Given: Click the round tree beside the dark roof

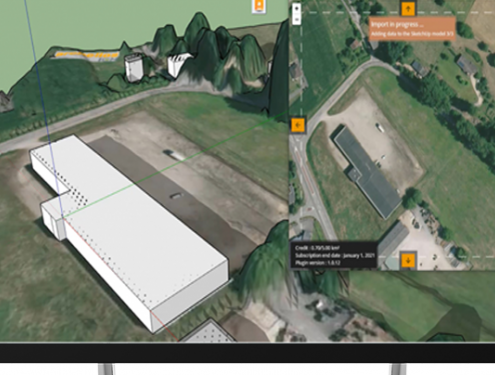Looking at the screenshot, I should click(x=412, y=198).
